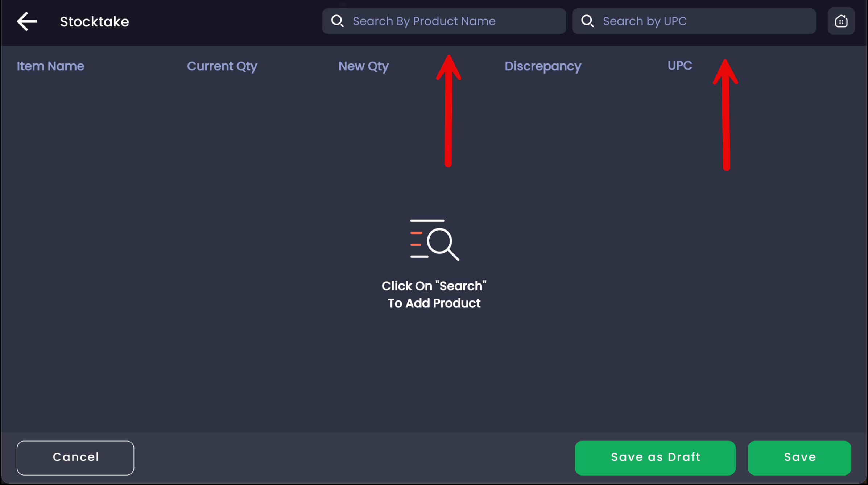Select the UPC column header

tap(680, 66)
